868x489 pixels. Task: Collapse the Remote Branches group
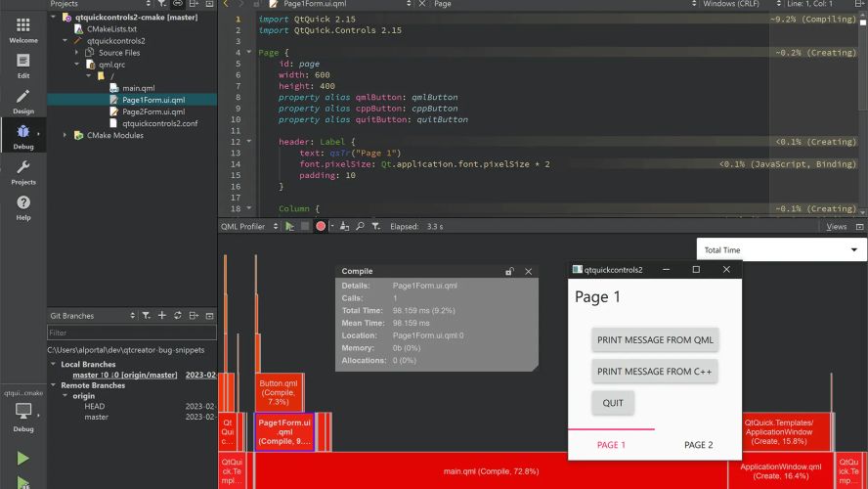(54, 385)
